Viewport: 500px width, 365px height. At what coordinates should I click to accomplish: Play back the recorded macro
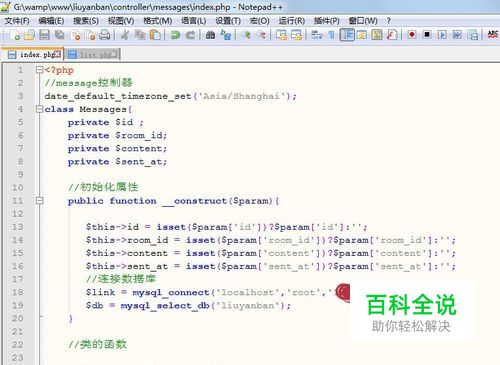(x=442, y=35)
